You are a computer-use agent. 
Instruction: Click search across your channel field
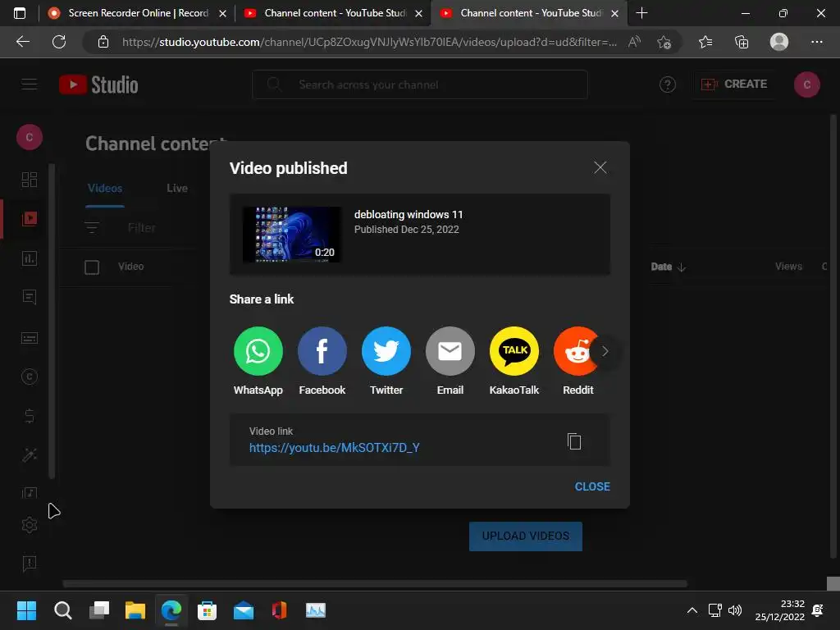tap(420, 84)
